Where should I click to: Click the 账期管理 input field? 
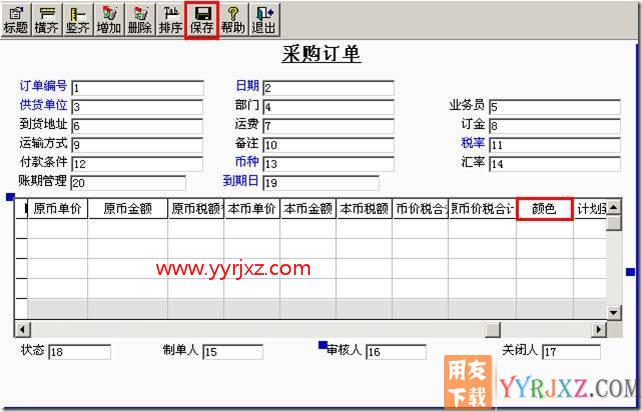(127, 183)
